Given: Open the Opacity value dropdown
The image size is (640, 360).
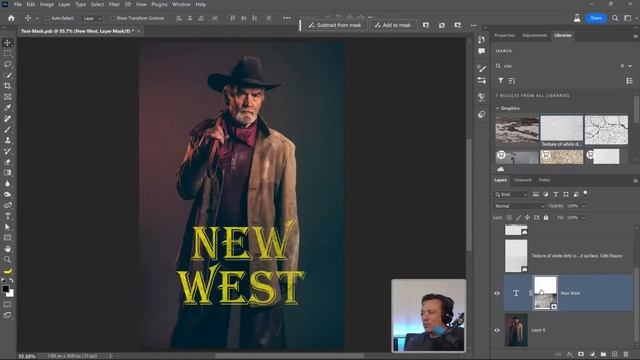Looking at the screenshot, I should [x=584, y=206].
